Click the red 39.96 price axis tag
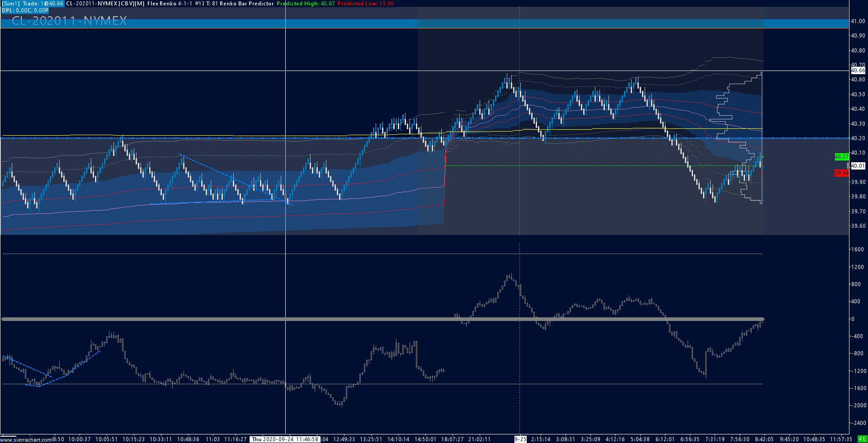This screenshot has width=868, height=443. point(842,173)
